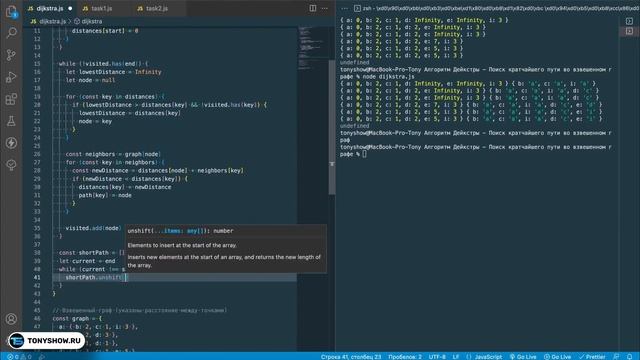Click on 'const shortPath' on line 38
The width and height of the screenshot is (640, 360).
point(85,253)
